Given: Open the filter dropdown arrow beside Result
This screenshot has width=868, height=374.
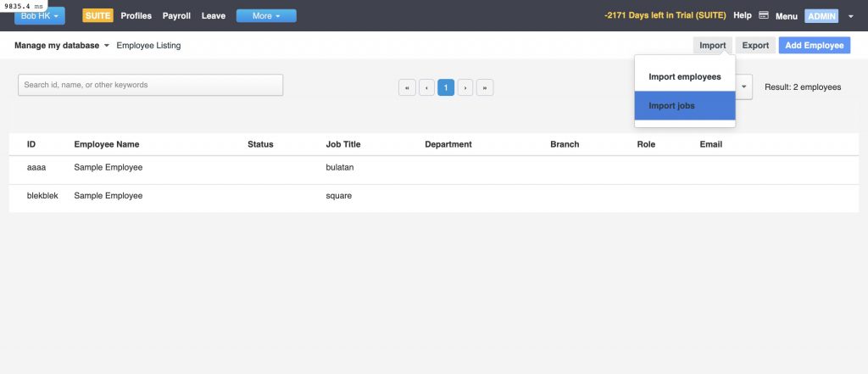Looking at the screenshot, I should click(744, 87).
